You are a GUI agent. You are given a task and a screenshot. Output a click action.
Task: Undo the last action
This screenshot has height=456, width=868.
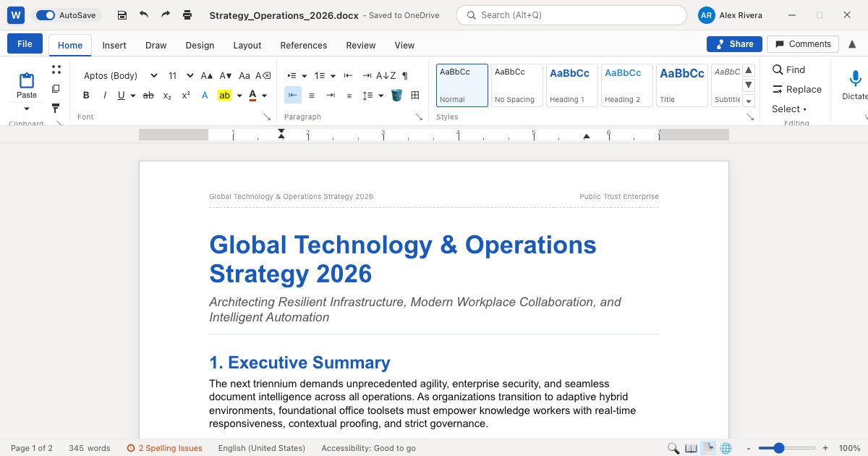tap(144, 15)
